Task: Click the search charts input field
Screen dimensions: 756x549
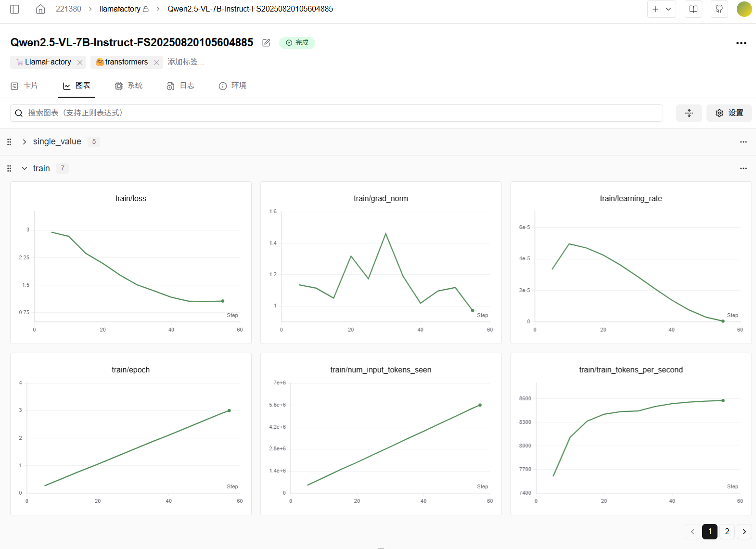Action: coord(337,113)
